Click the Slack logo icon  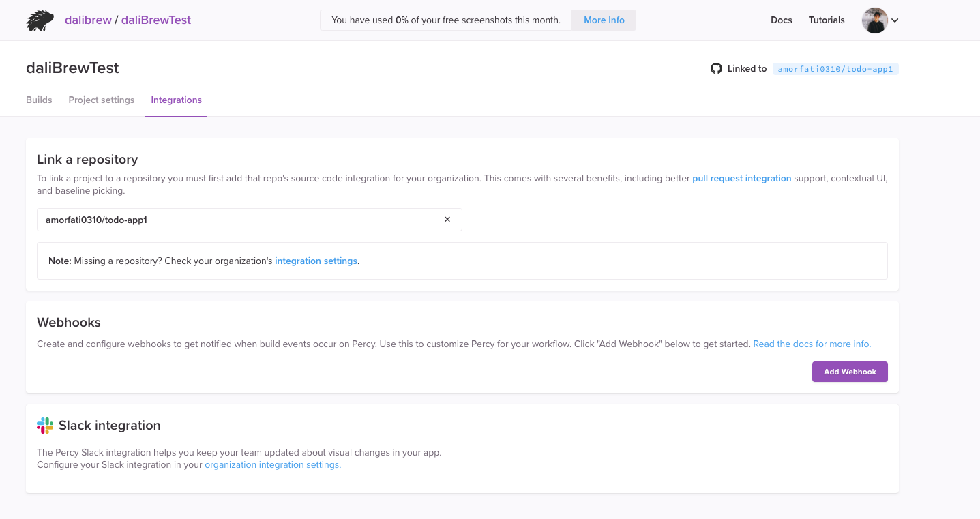(x=45, y=426)
